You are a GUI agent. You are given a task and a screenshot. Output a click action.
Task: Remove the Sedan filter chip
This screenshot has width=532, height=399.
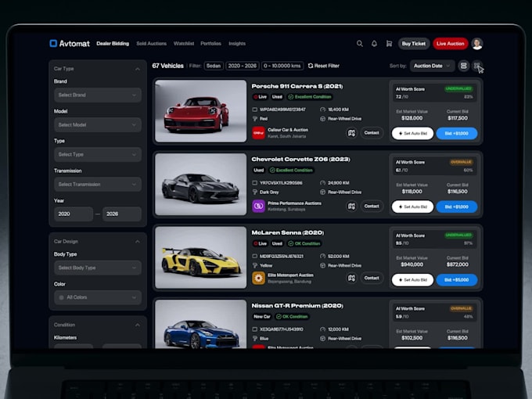point(214,66)
